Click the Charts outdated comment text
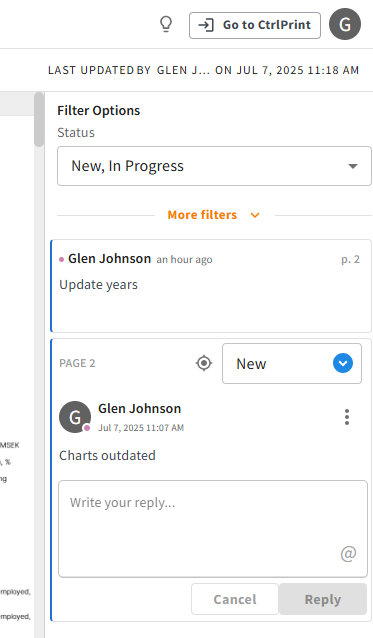 click(107, 455)
